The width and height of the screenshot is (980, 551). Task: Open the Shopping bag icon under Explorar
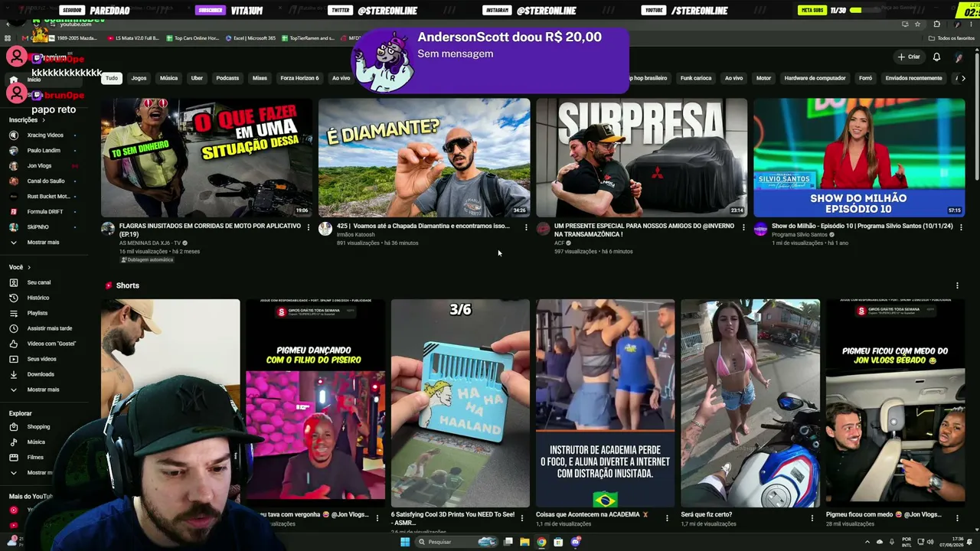coord(13,427)
